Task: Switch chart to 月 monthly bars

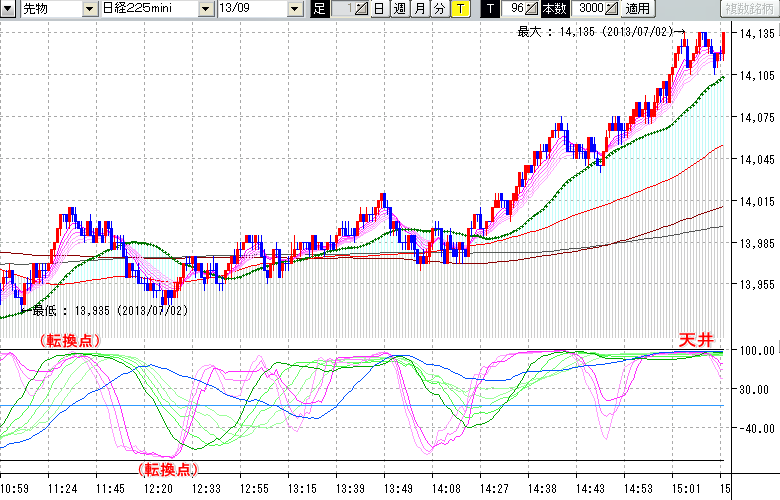Action: [x=419, y=9]
